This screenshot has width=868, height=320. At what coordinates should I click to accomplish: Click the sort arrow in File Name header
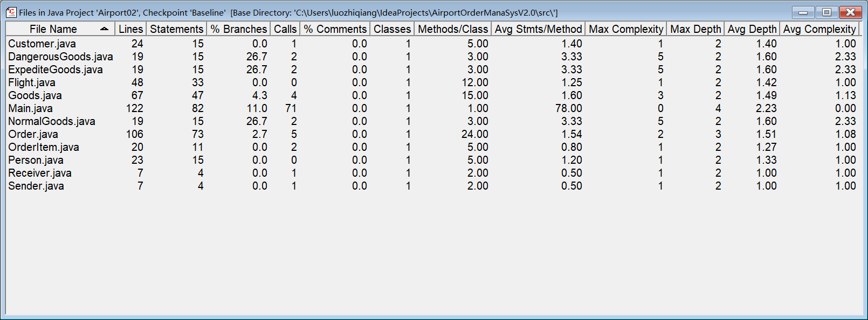[x=104, y=29]
